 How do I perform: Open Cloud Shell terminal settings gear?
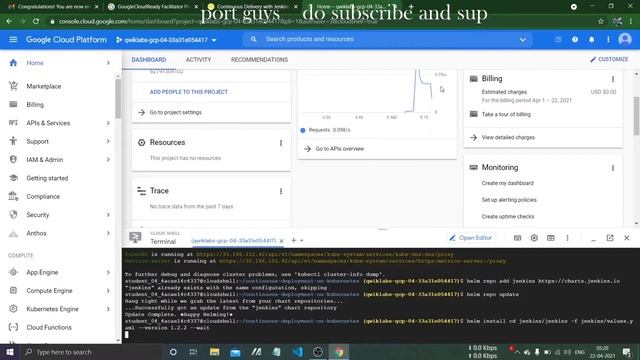click(x=534, y=238)
